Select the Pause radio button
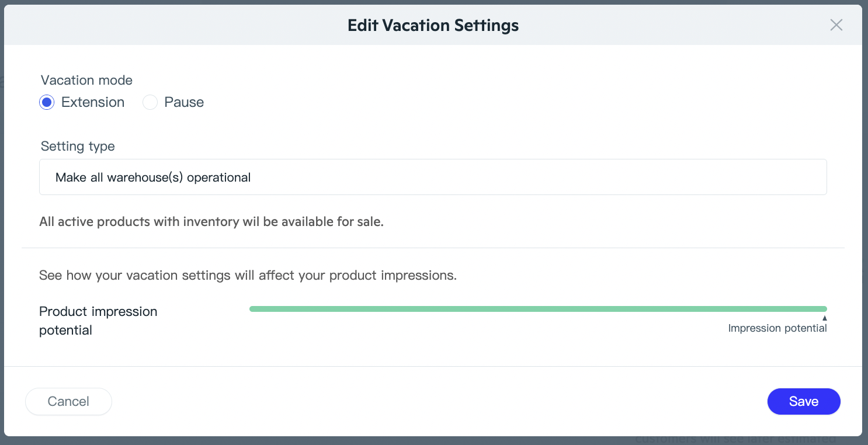The width and height of the screenshot is (868, 445). tap(150, 103)
